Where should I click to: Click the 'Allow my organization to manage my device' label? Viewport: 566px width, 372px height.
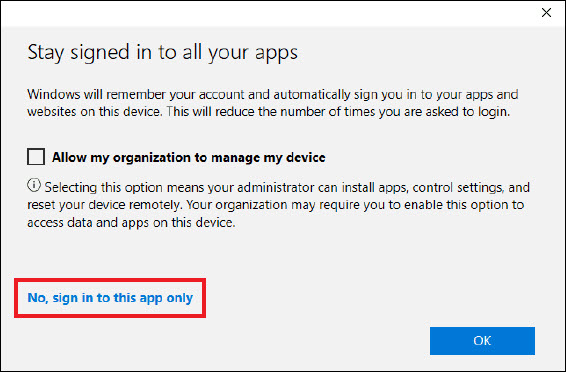(188, 158)
